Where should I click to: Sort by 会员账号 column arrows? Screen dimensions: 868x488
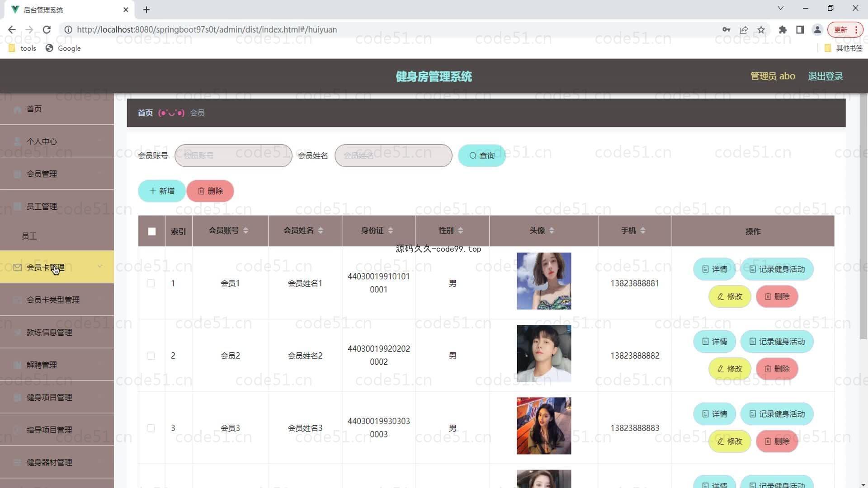(x=245, y=230)
